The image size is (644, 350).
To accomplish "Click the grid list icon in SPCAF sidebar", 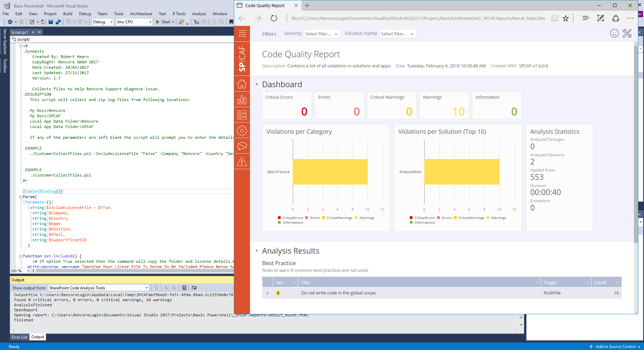I will click(x=242, y=115).
